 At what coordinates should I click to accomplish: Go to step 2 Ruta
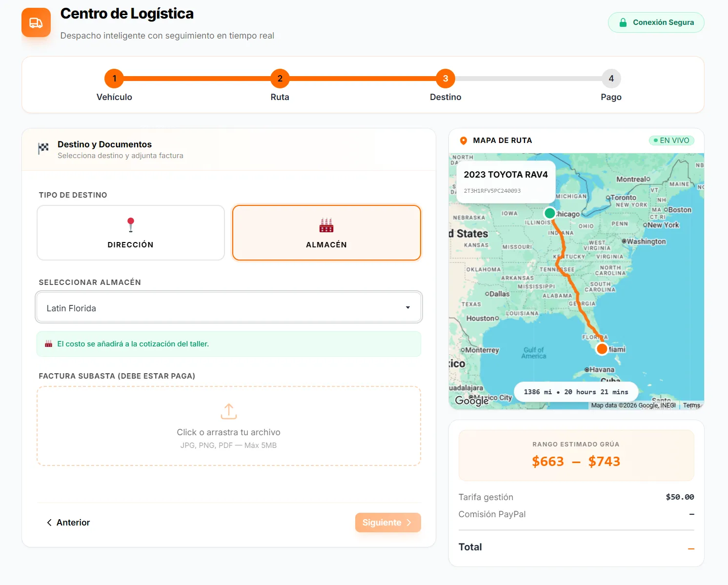pos(280,79)
